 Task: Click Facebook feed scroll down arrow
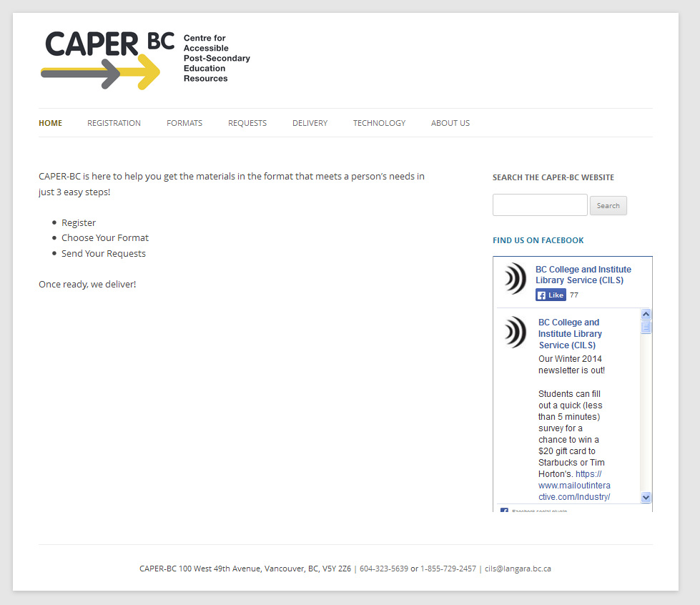coord(646,497)
